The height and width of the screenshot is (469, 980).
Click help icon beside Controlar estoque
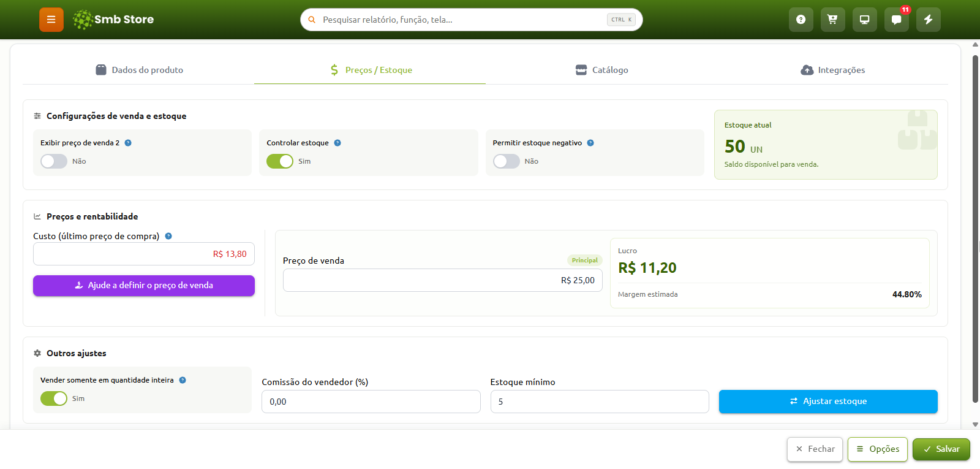pyautogui.click(x=337, y=143)
